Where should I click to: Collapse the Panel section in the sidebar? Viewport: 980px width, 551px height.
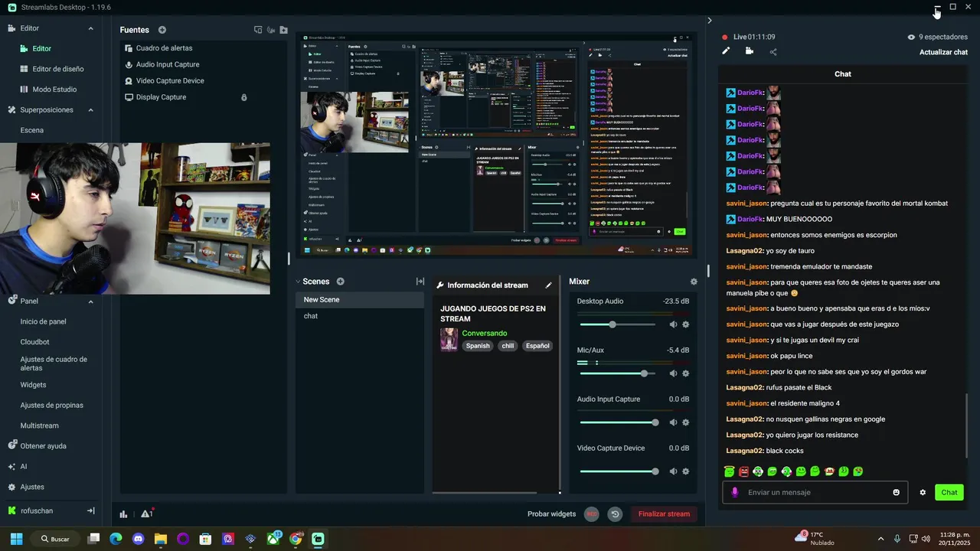[90, 302]
